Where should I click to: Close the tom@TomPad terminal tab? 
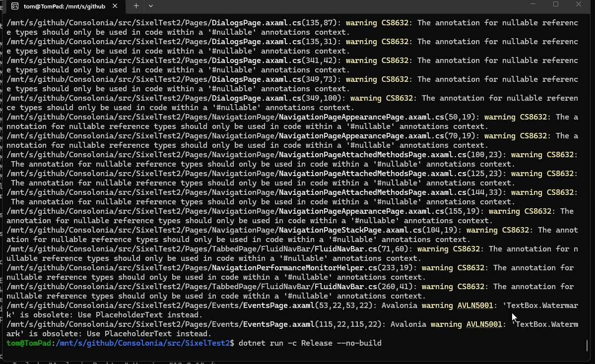(x=115, y=6)
